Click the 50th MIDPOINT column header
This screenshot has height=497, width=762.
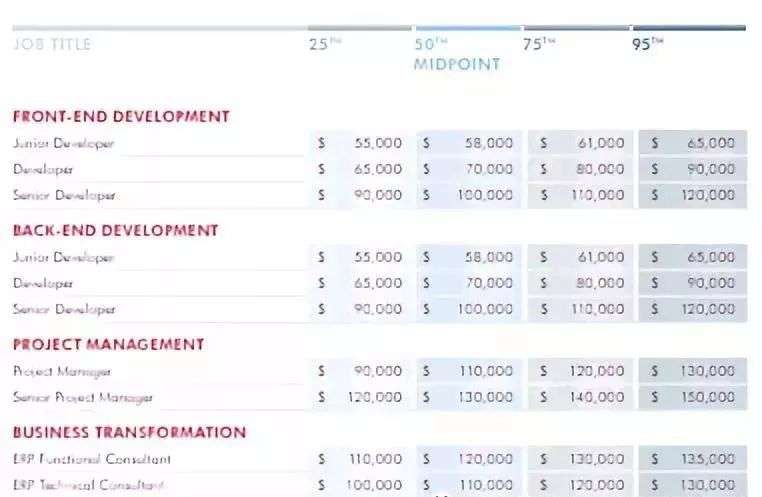(456, 54)
